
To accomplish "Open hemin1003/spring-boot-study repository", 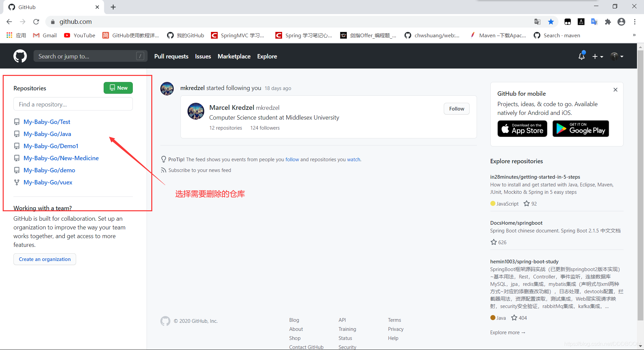I will tap(524, 262).
